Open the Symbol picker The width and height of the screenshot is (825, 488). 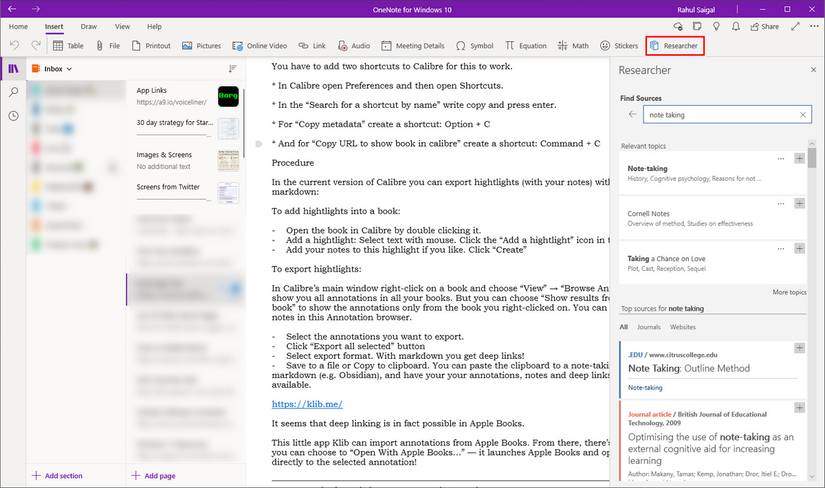click(x=475, y=46)
